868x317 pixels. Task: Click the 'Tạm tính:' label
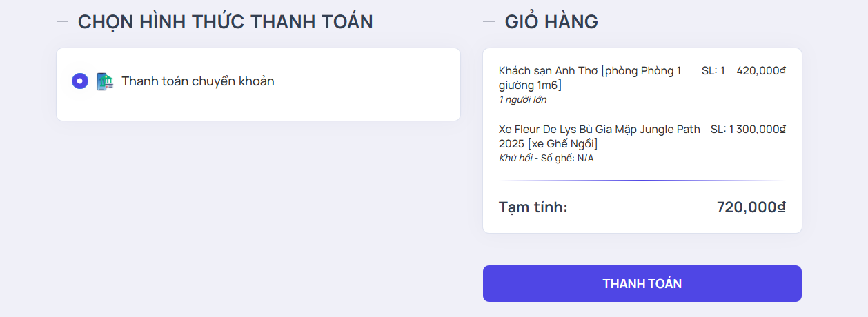coord(533,207)
